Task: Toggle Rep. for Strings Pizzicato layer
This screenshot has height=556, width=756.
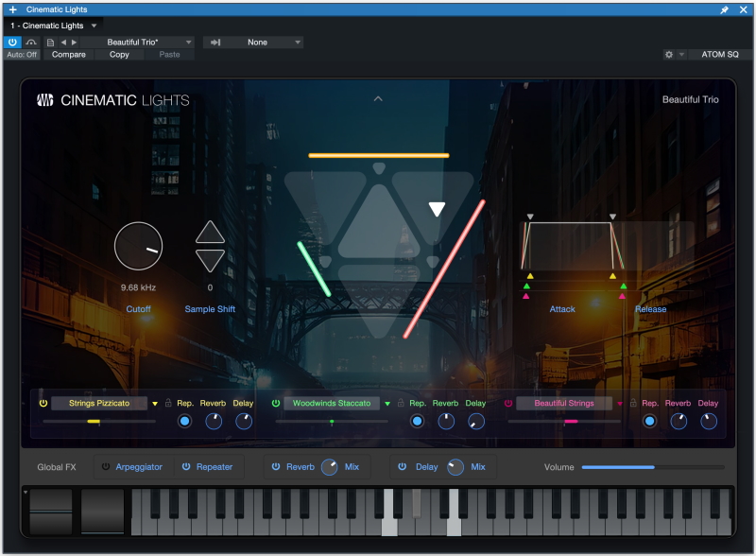Action: [x=184, y=422]
